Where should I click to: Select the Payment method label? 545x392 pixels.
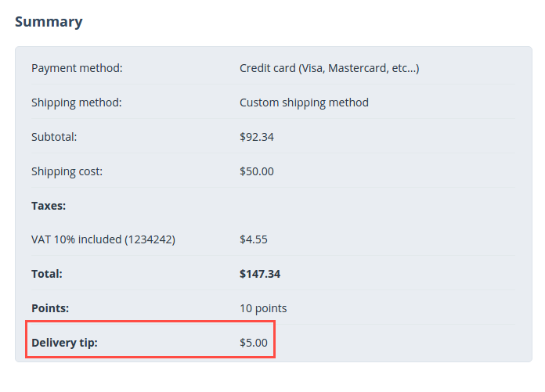(x=77, y=68)
